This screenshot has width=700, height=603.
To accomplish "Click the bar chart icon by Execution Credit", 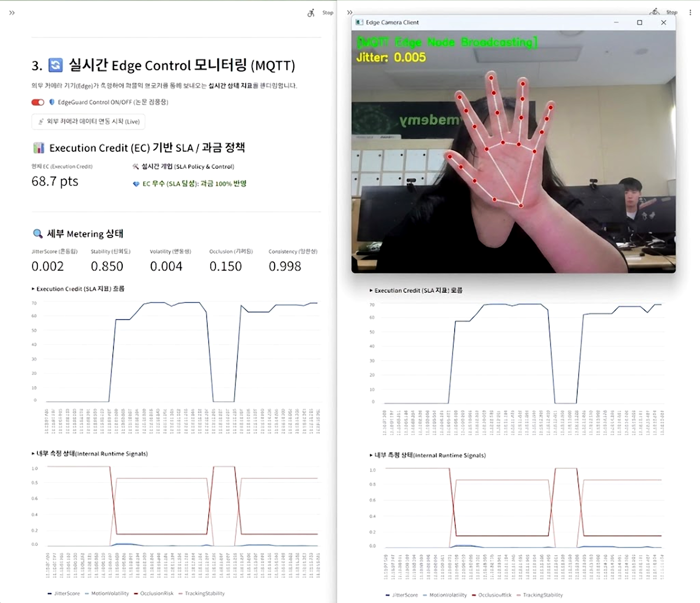I will pos(39,148).
